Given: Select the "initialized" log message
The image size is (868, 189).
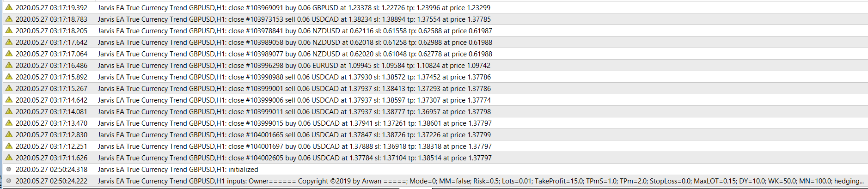Looking at the screenshot, I should pos(178,170).
